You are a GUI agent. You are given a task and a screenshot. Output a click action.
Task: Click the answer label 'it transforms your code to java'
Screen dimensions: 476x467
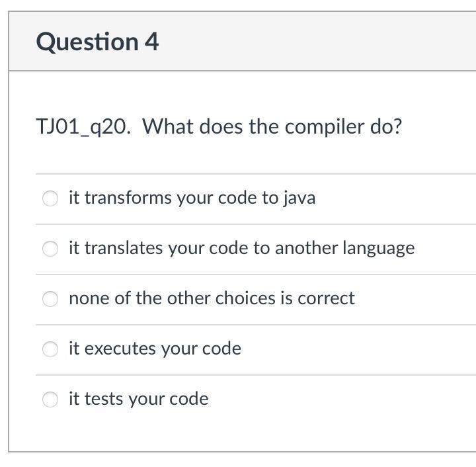[x=192, y=198]
